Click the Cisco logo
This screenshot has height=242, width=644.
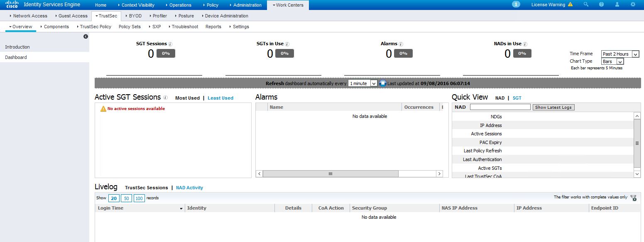pyautogui.click(x=12, y=5)
